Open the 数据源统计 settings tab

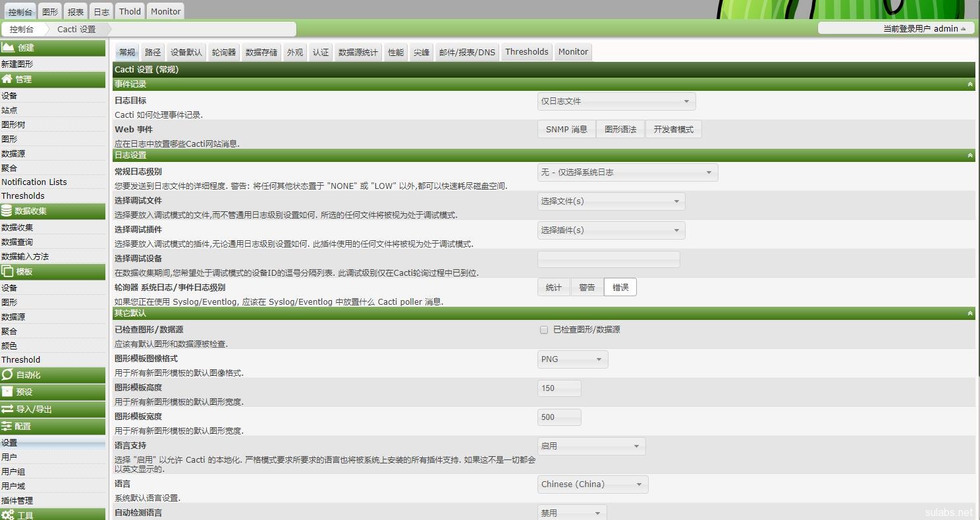click(x=358, y=52)
